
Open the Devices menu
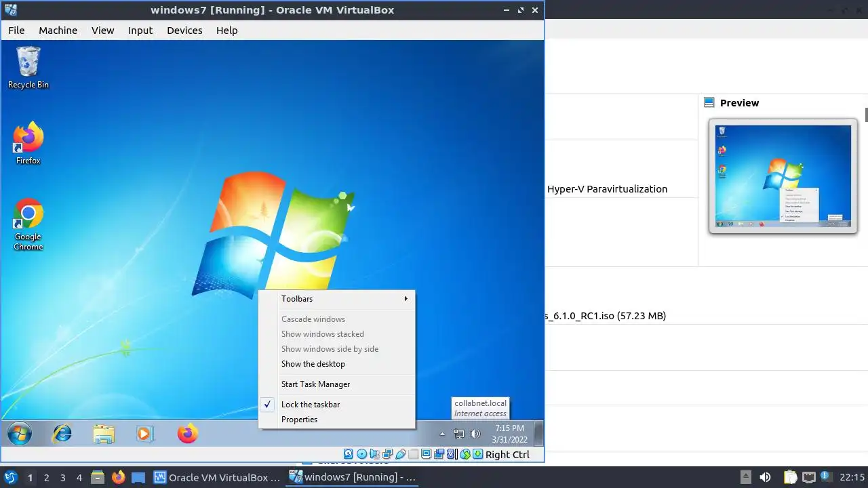tap(184, 30)
